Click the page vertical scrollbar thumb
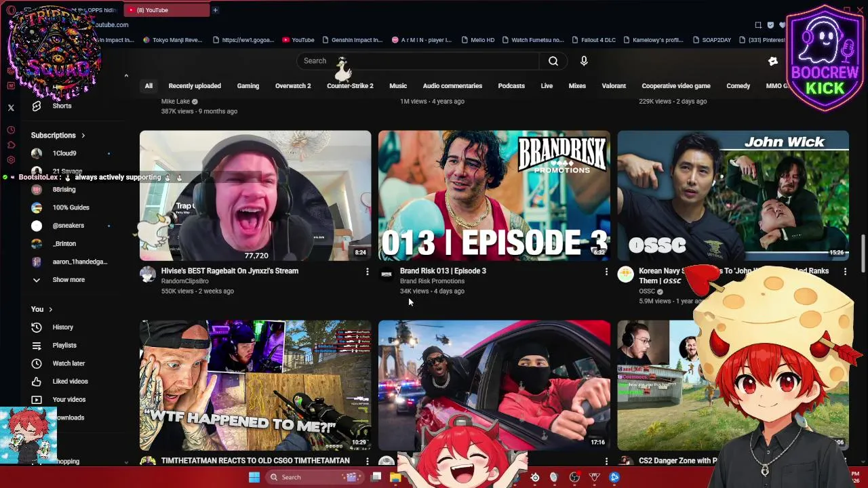This screenshot has width=868, height=488. [x=863, y=253]
